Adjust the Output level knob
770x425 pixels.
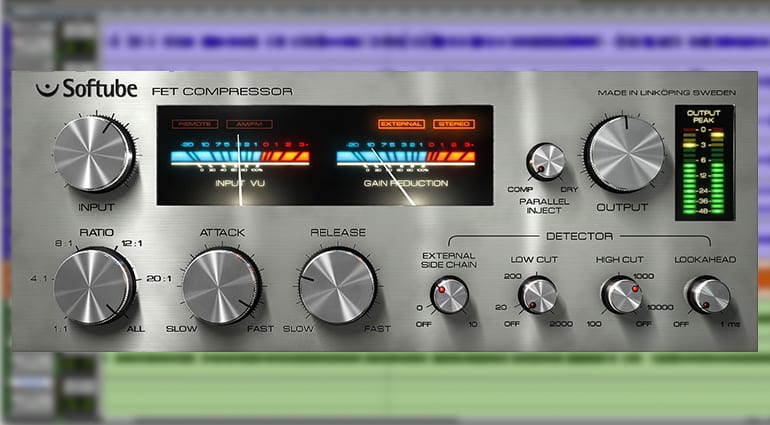[x=626, y=153]
